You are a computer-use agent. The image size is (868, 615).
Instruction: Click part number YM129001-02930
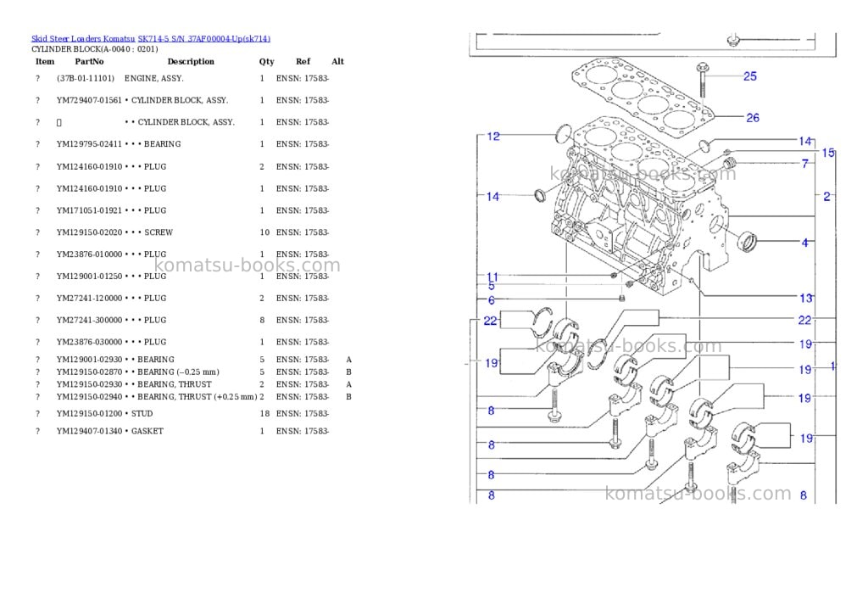[x=89, y=360]
